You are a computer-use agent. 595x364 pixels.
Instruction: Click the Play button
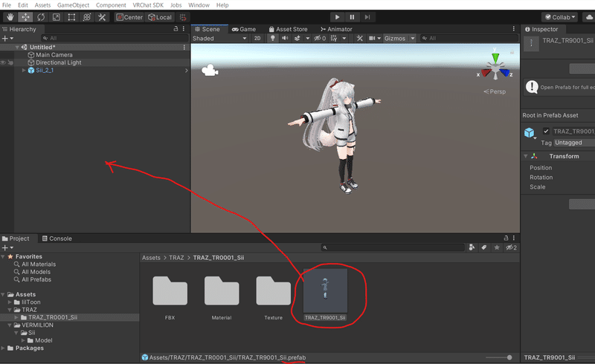pos(337,17)
